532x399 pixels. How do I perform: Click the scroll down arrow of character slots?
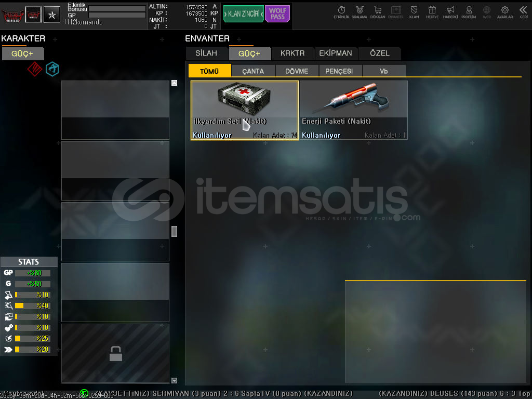175,381
